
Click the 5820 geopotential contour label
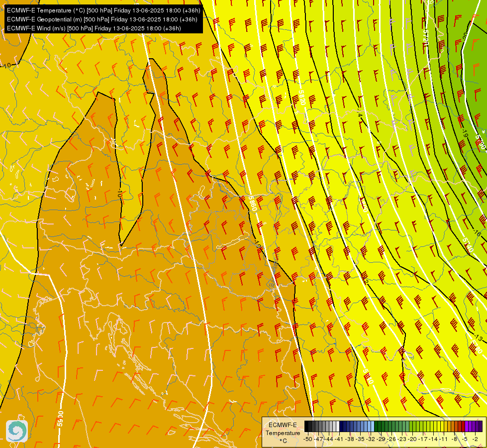(x=302, y=97)
